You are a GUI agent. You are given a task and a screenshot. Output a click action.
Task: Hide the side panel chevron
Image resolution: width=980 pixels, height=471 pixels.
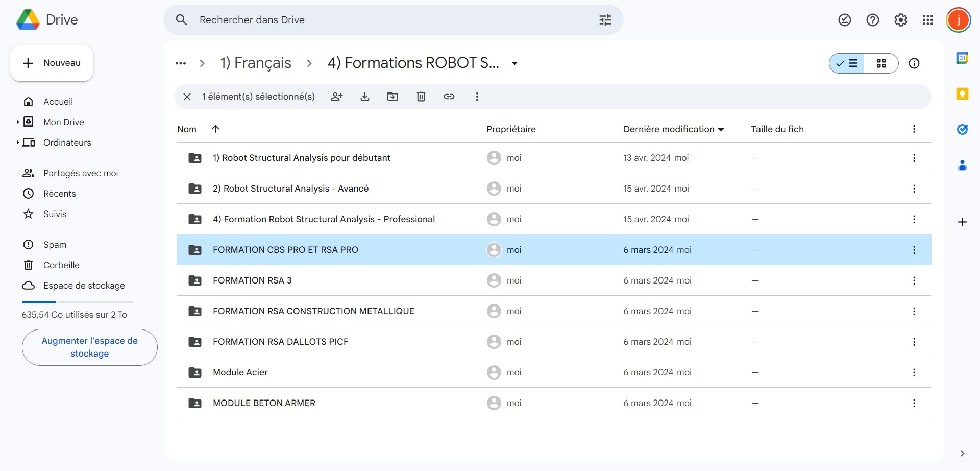(x=962, y=454)
